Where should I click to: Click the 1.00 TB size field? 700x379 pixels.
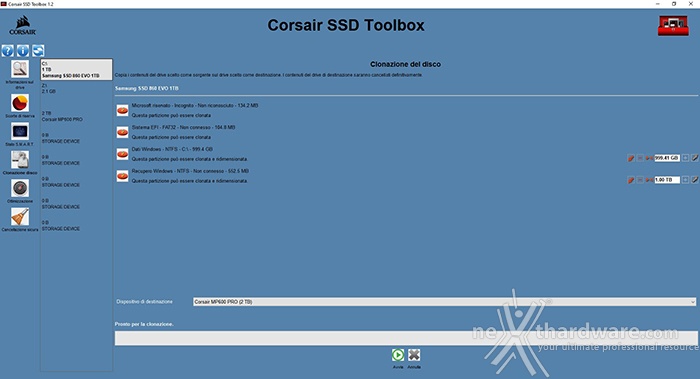coord(667,180)
